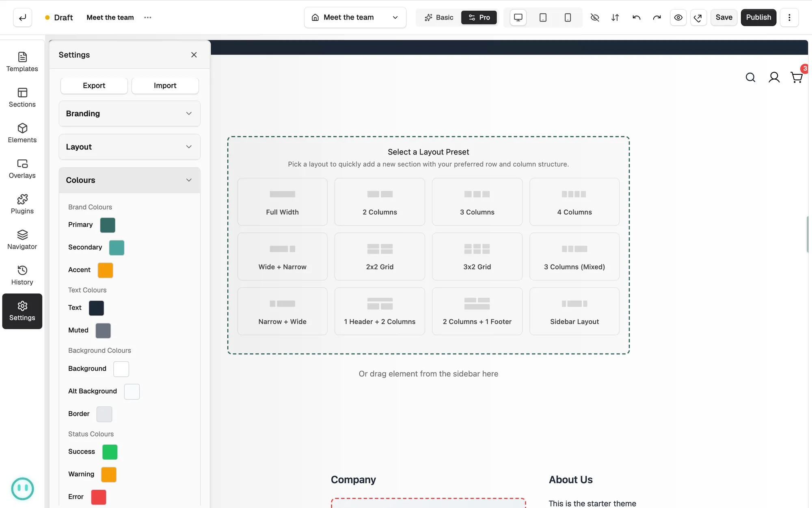Open the History panel
The width and height of the screenshot is (812, 508).
22,276
